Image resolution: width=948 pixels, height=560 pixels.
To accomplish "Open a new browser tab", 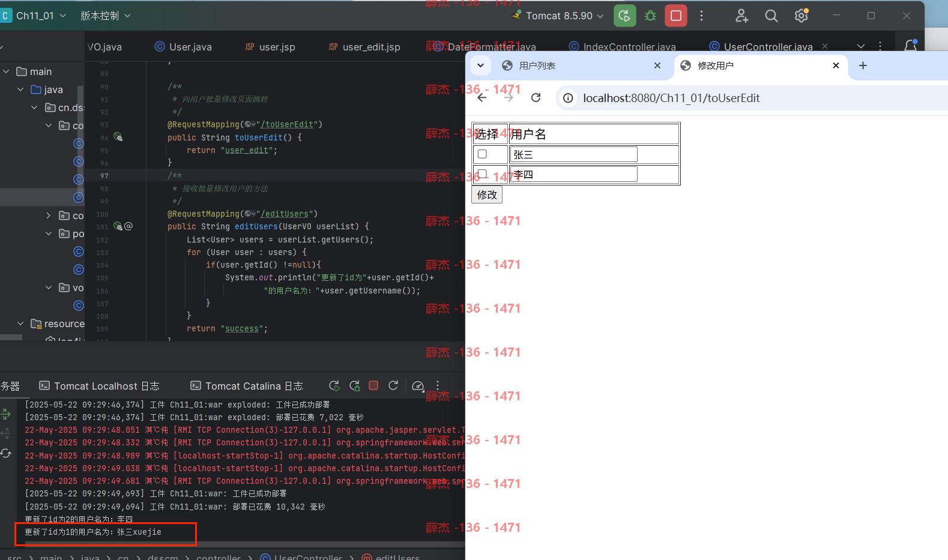I will 863,65.
